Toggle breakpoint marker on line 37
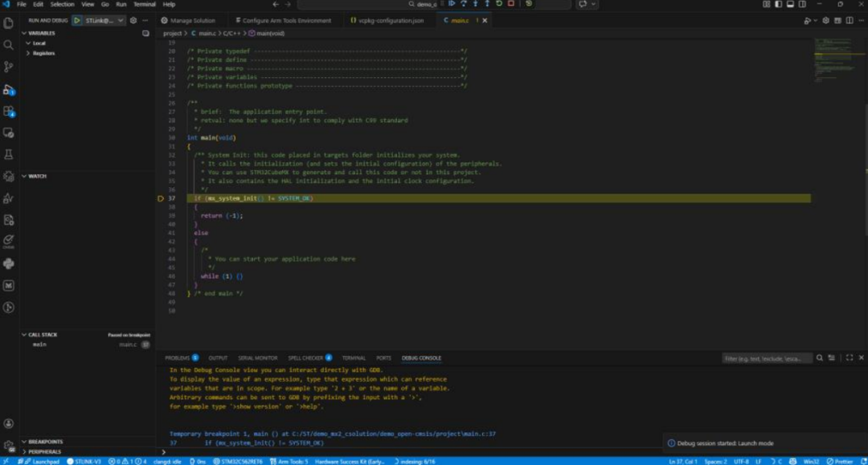 [x=161, y=198]
